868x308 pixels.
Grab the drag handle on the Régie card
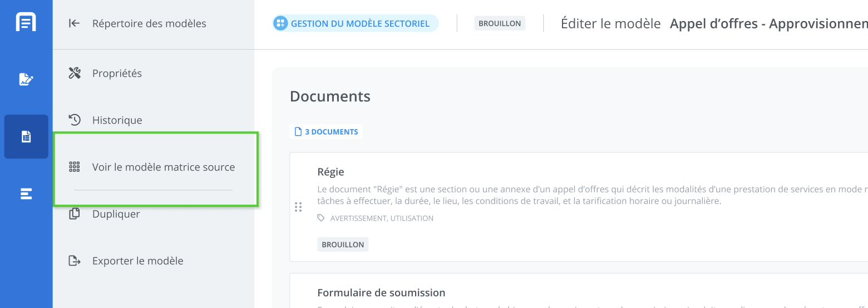298,207
